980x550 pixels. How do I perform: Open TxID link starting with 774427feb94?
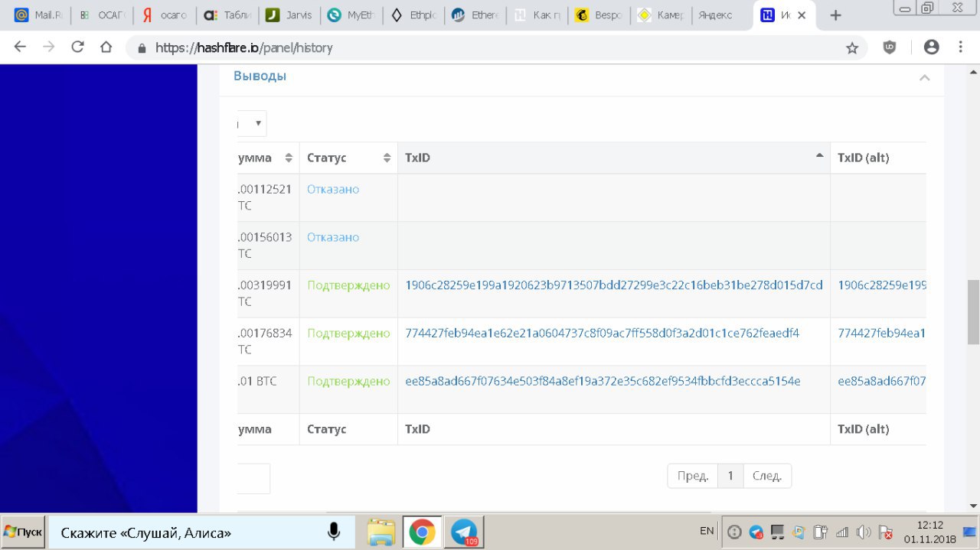pos(603,334)
